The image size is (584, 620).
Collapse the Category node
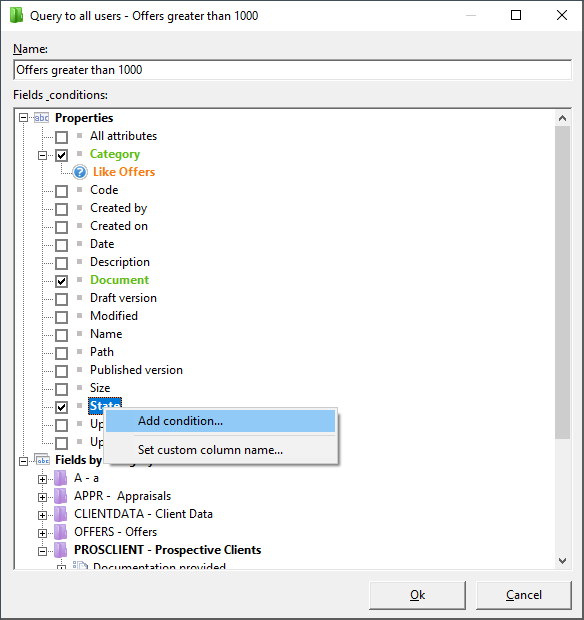click(x=42, y=155)
